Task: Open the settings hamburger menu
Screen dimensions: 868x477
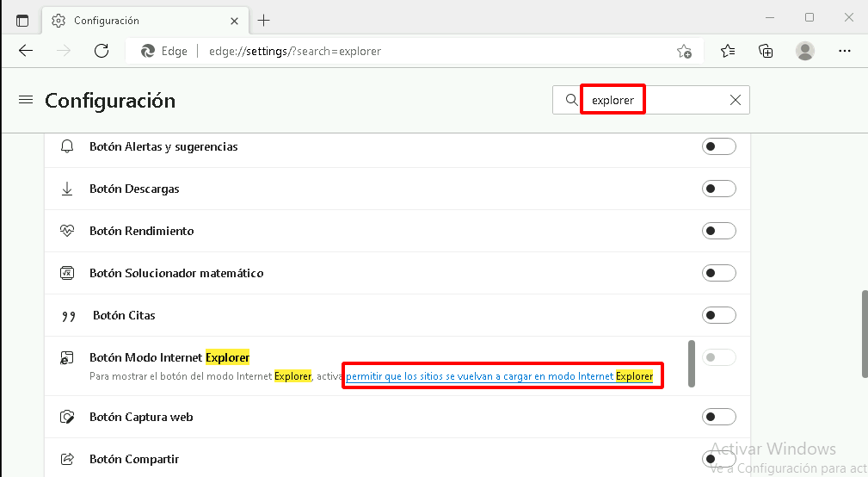Action: point(26,100)
